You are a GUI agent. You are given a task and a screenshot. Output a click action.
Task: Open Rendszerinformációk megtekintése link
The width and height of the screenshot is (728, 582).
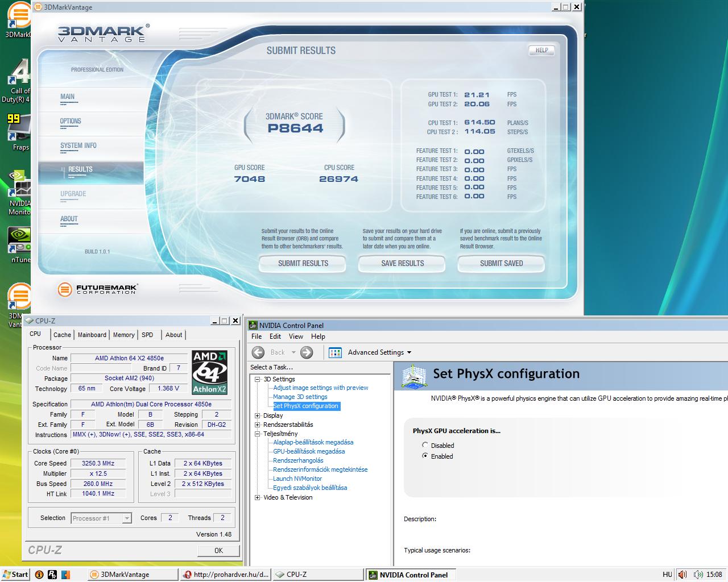tap(320, 469)
